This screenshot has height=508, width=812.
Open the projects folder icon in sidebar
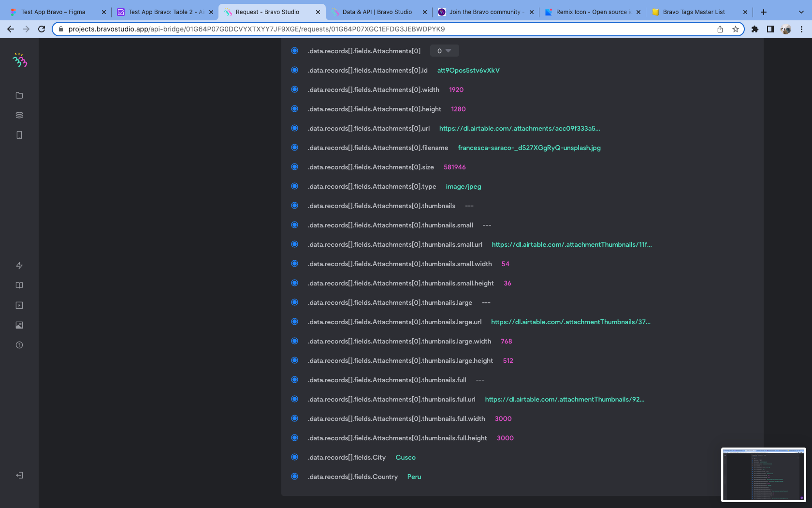tap(19, 95)
